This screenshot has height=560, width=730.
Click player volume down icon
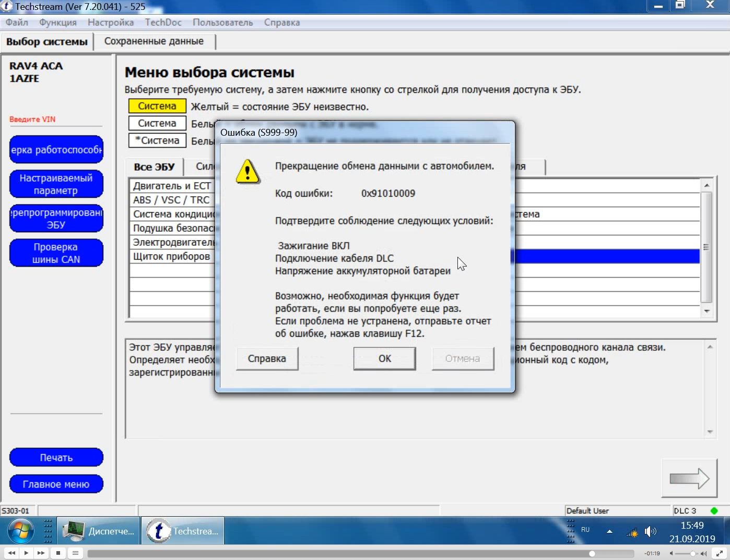671,553
